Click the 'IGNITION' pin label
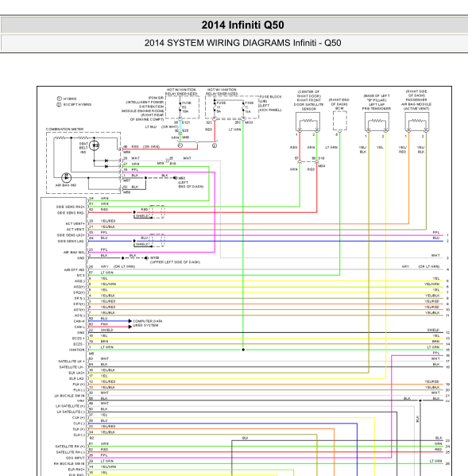Image resolution: width=468 pixels, height=476 pixels. 77,350
